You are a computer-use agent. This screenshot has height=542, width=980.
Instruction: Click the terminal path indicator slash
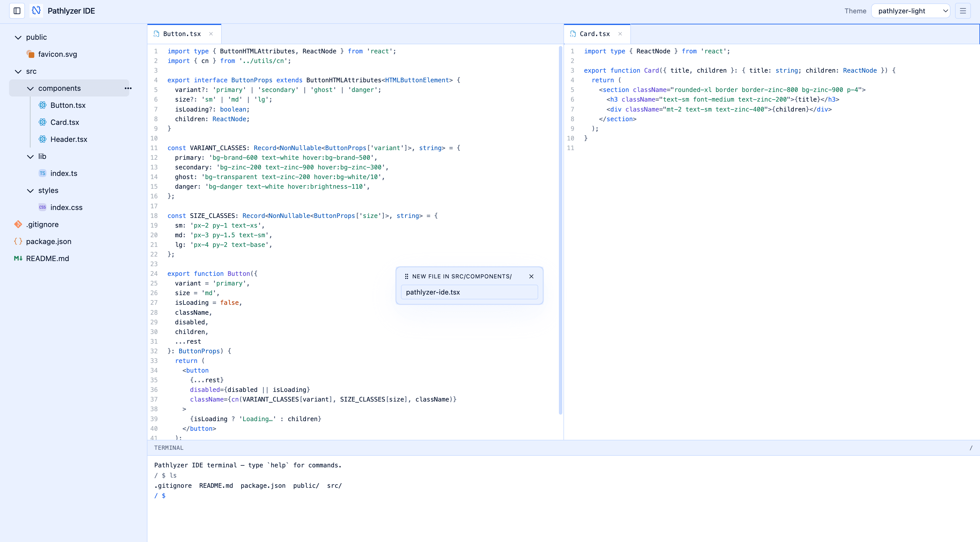click(x=971, y=448)
